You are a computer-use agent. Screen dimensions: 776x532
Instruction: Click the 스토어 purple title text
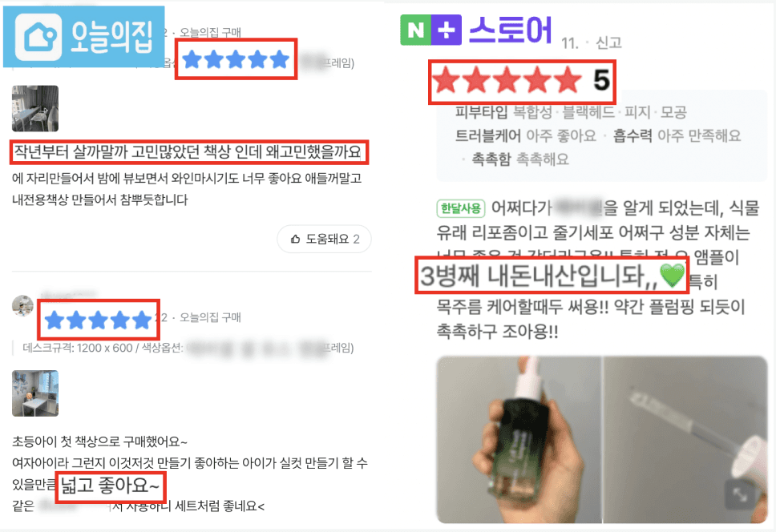(510, 30)
